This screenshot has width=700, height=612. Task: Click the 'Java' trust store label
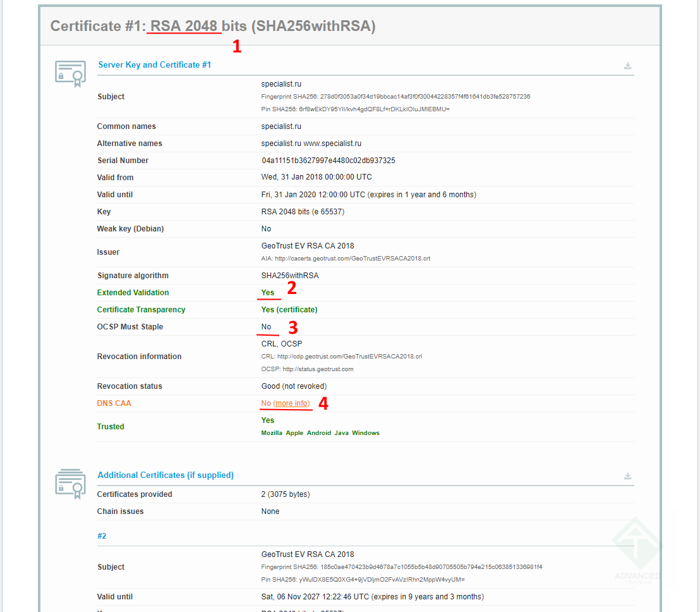coord(342,433)
